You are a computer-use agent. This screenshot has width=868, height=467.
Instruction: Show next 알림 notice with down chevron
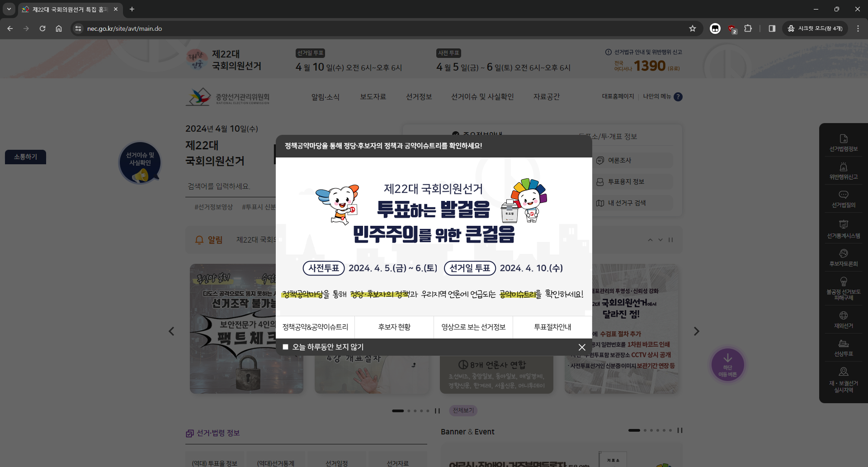pyautogui.click(x=660, y=240)
